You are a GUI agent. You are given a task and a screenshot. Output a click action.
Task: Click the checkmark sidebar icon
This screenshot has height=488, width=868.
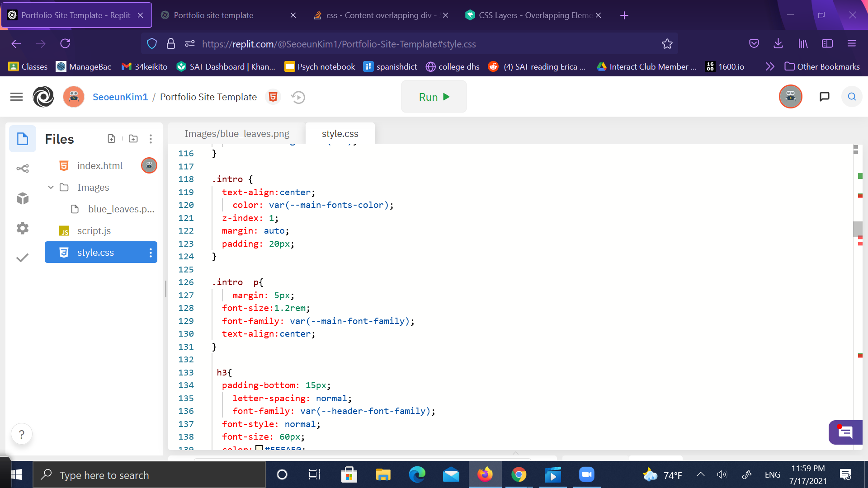(x=23, y=258)
